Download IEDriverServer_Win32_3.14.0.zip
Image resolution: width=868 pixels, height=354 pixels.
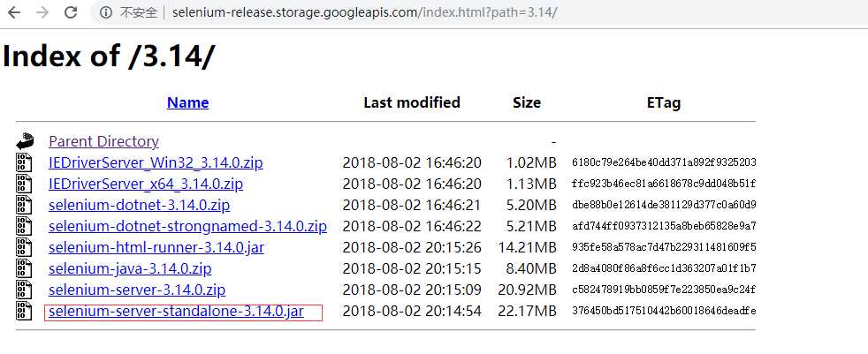point(156,162)
